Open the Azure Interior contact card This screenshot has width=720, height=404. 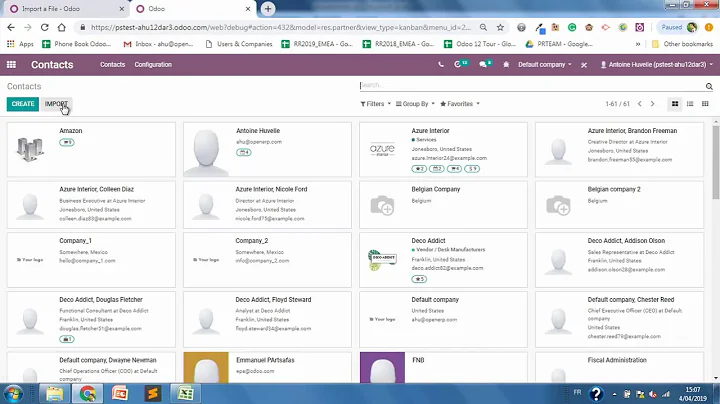click(443, 149)
